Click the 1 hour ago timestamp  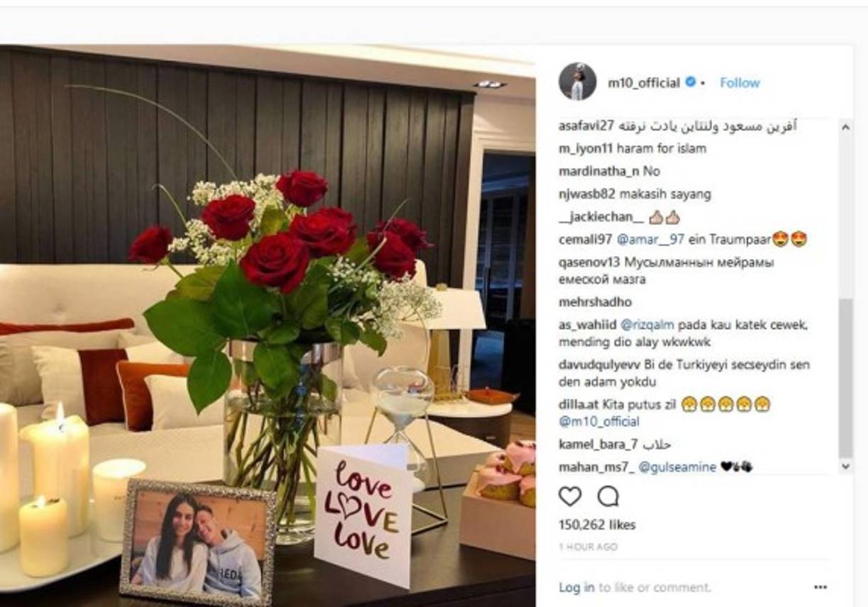coord(588,547)
